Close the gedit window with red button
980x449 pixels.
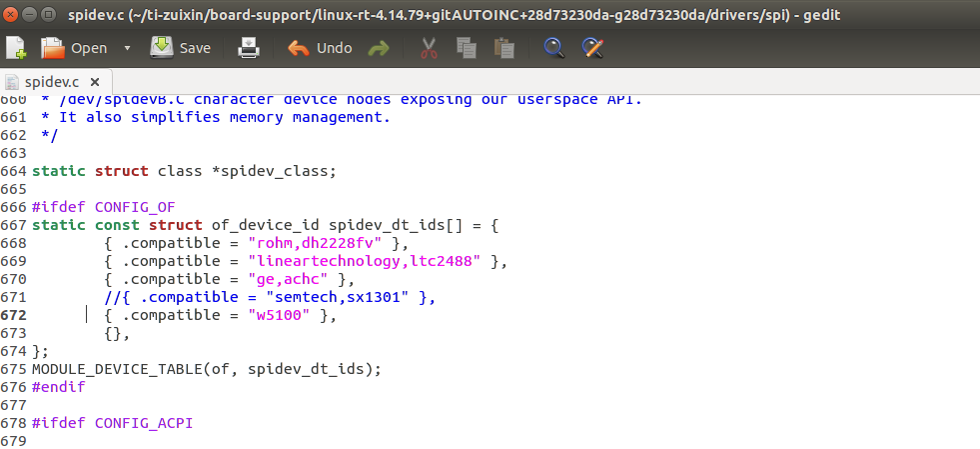(12, 13)
